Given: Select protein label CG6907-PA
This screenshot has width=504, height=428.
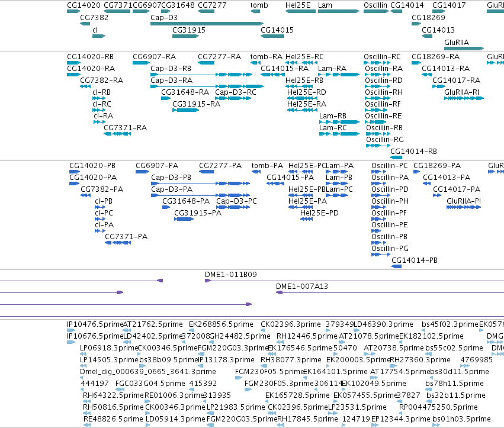Looking at the screenshot, I should click(157, 166).
